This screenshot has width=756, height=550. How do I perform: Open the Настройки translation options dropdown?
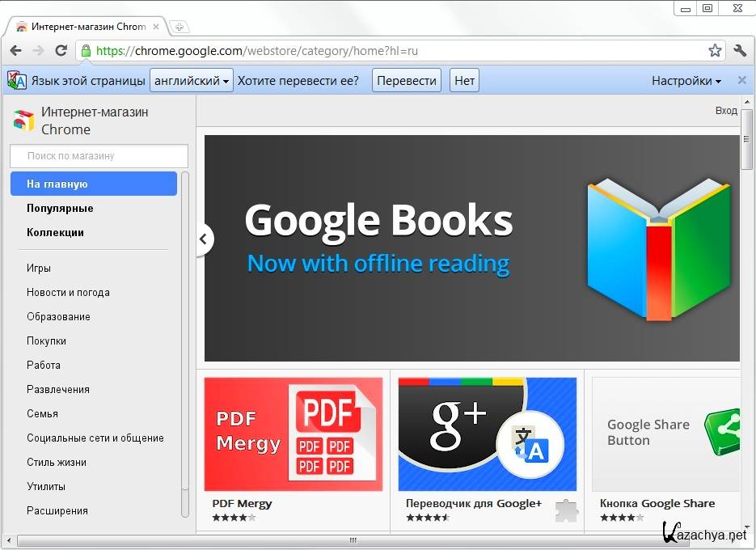click(686, 80)
